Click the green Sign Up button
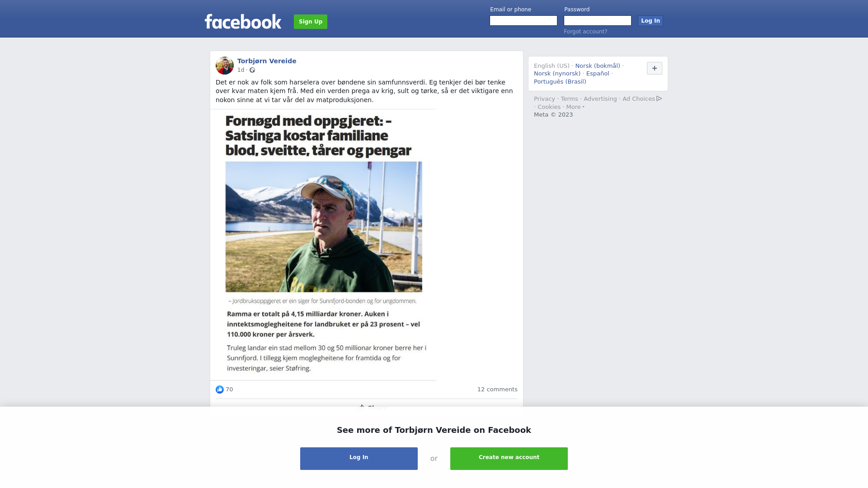This screenshot has width=868, height=488. point(311,22)
